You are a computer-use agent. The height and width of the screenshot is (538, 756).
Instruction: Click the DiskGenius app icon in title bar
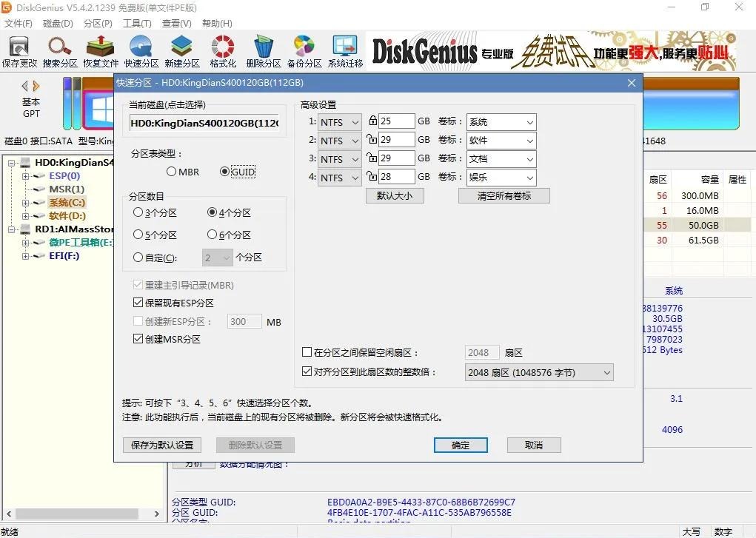pyautogui.click(x=6, y=7)
